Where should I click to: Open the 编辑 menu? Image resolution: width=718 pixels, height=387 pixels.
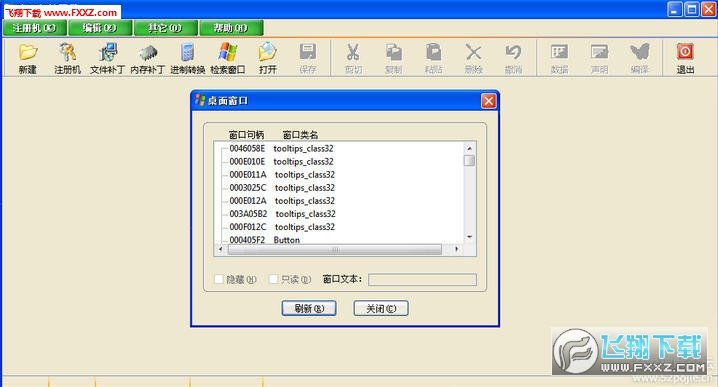click(100, 28)
